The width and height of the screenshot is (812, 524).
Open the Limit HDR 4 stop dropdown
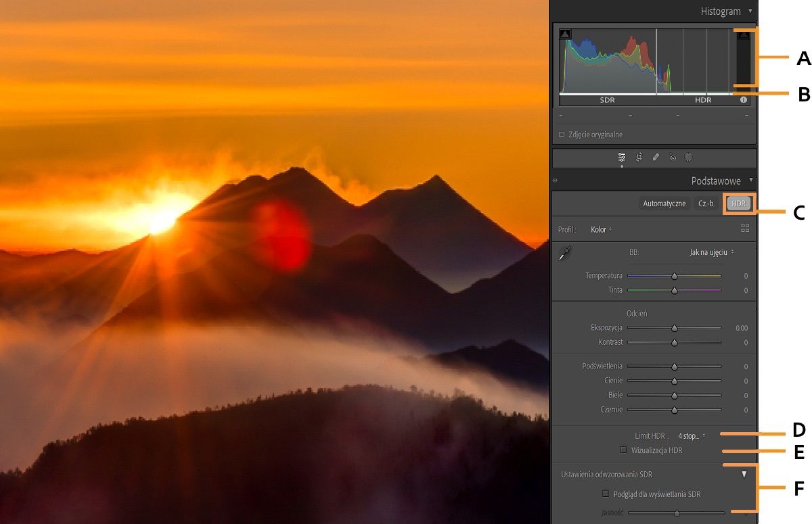point(692,436)
